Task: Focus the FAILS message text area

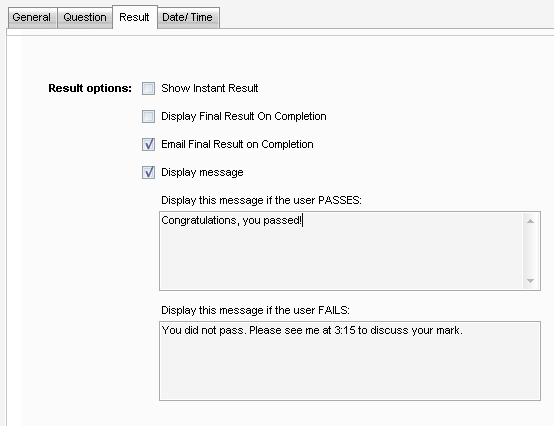Action: pos(350,361)
